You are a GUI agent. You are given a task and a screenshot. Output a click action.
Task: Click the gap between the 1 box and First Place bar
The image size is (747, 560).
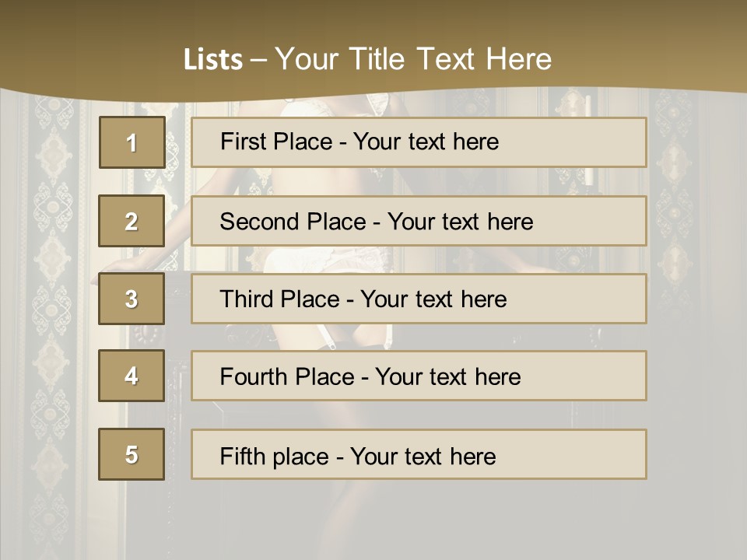178,142
